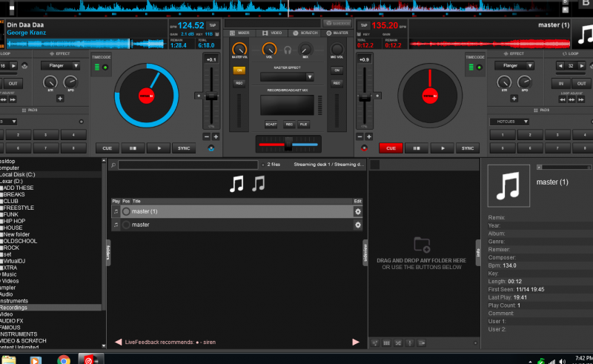Click the browser search input field

[x=188, y=165]
